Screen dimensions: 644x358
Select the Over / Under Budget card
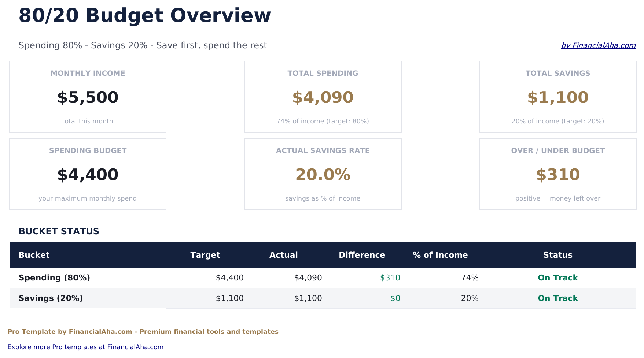557,174
